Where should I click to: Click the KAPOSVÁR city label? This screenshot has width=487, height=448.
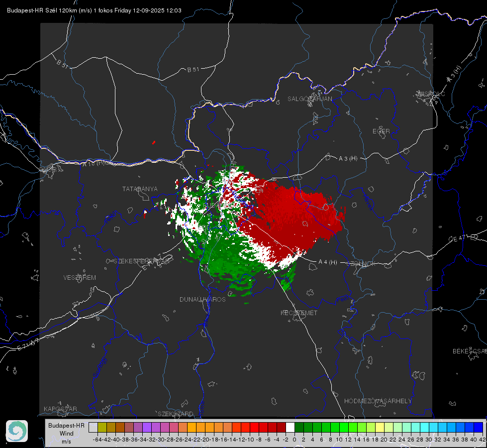point(60,409)
